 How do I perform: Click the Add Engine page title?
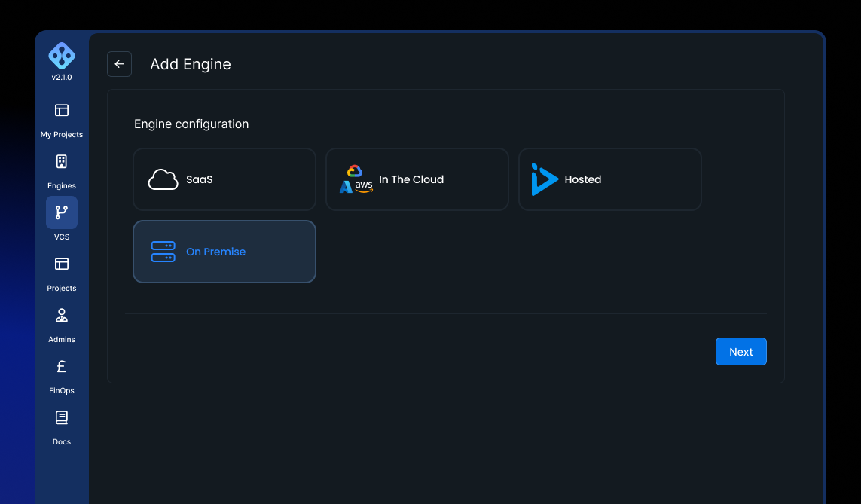coord(191,64)
